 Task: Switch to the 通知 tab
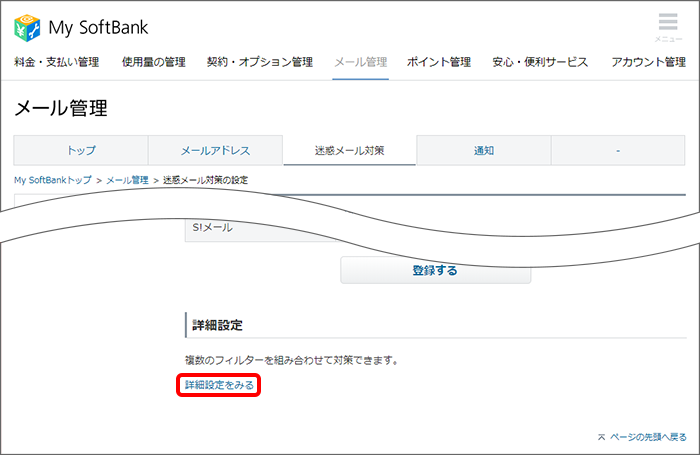[484, 150]
